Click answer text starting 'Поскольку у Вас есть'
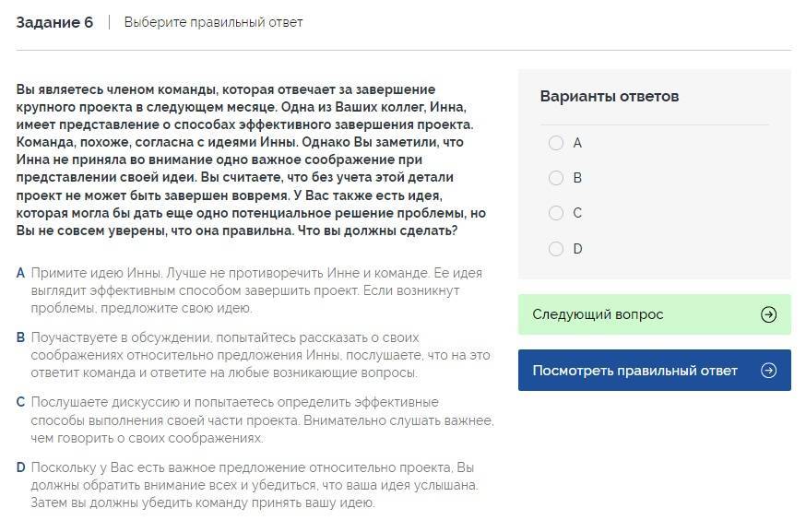 (253, 485)
